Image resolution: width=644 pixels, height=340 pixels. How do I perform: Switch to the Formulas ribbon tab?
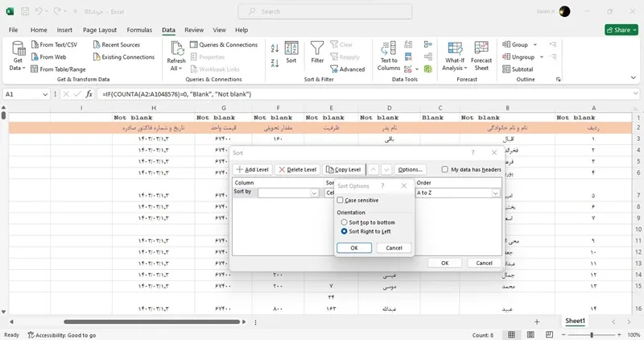[139, 30]
